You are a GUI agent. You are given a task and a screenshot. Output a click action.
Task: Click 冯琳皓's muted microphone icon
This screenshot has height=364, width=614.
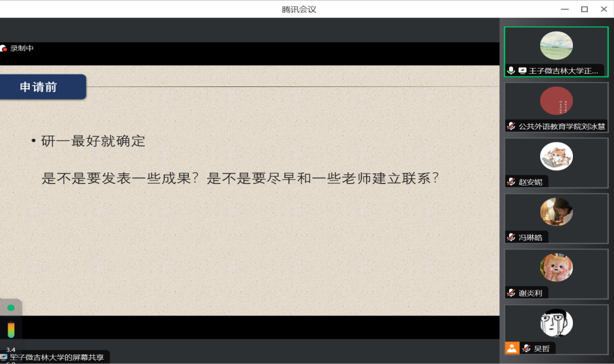coord(511,237)
